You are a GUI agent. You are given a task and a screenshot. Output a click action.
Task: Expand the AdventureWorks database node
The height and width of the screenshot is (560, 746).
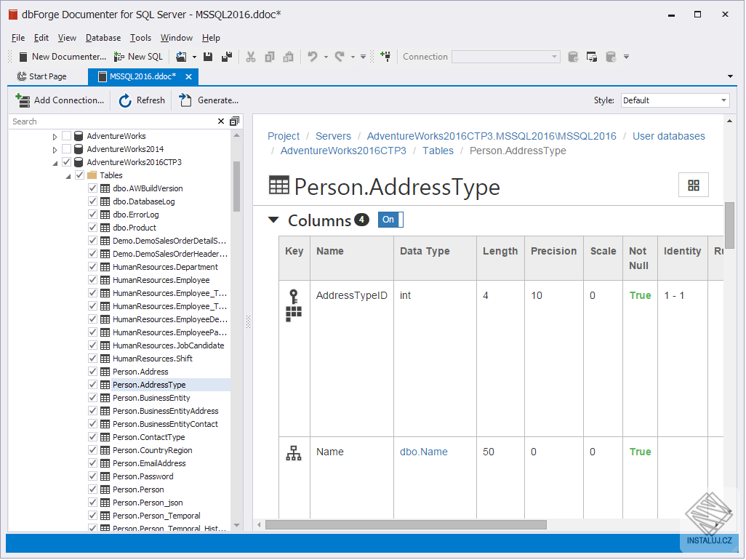[x=55, y=135]
